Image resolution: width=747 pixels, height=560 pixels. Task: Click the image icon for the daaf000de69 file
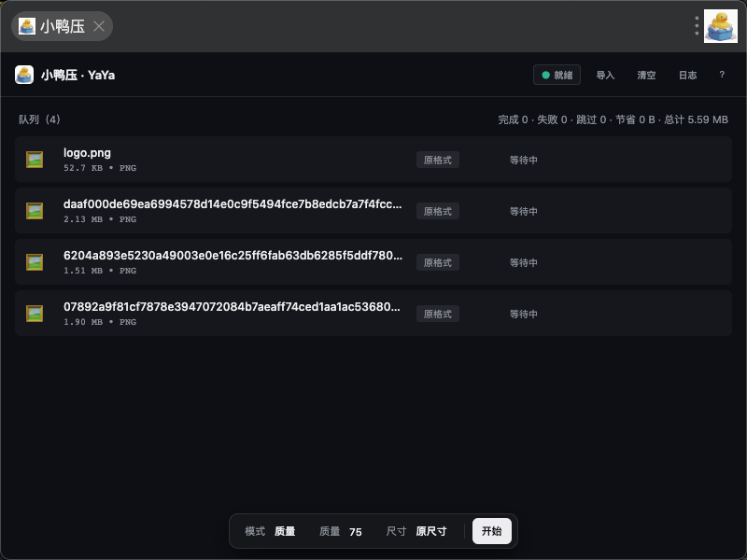(x=35, y=211)
